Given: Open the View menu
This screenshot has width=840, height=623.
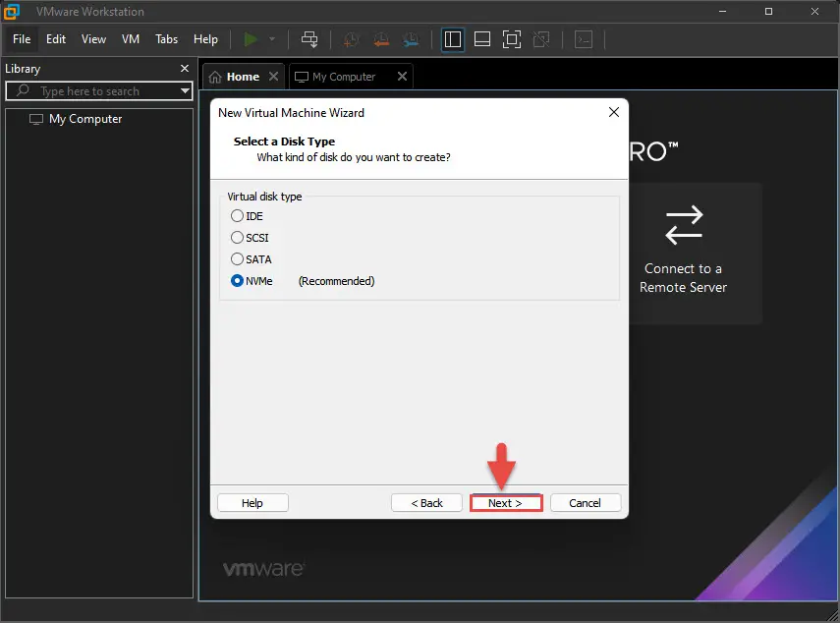Looking at the screenshot, I should click(93, 39).
